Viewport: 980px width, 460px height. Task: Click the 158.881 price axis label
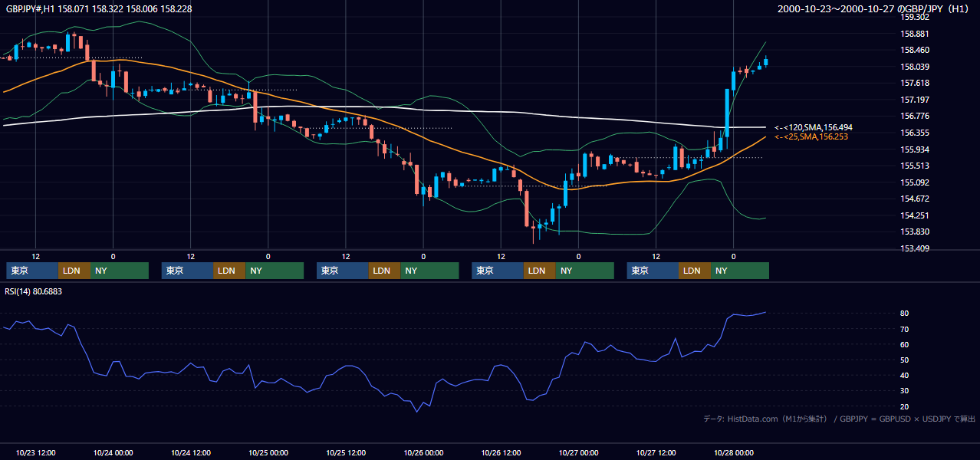[x=915, y=34]
